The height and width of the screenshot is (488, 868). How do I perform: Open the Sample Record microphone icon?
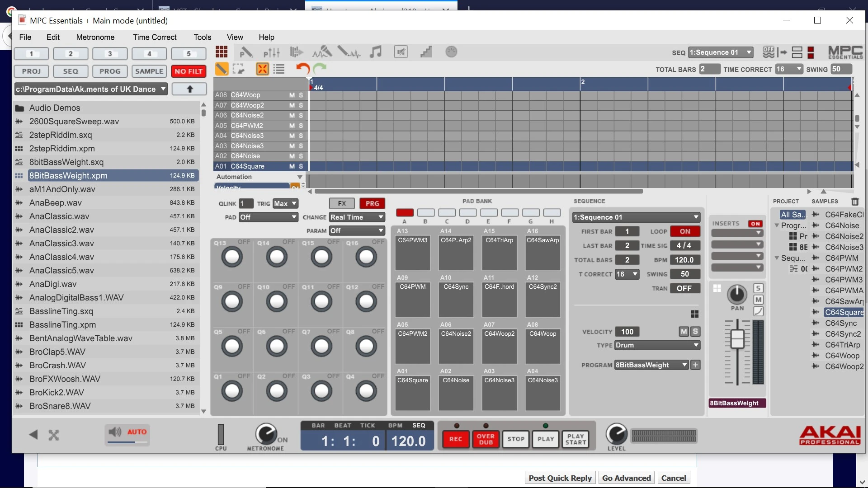(x=322, y=52)
